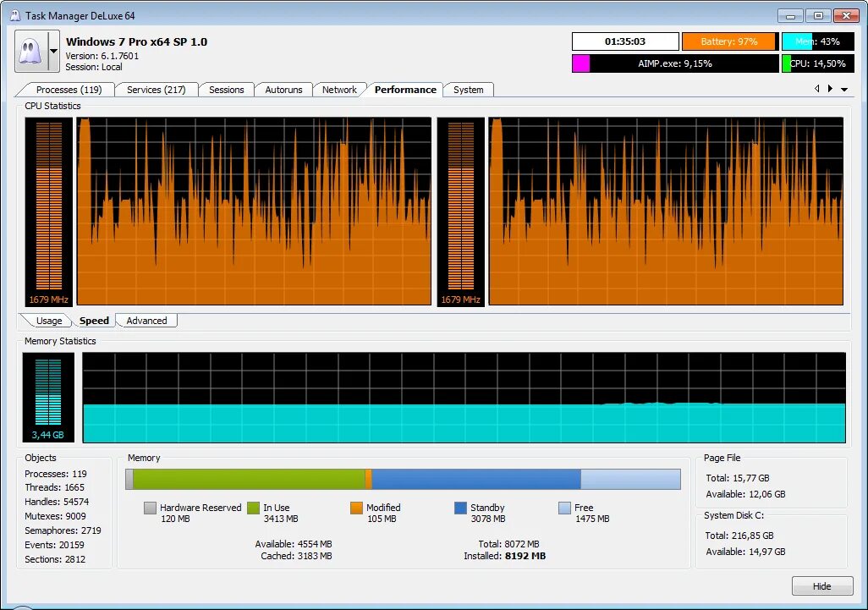The height and width of the screenshot is (610, 868).
Task: Click the blue Standby legend swatch
Action: (x=460, y=508)
